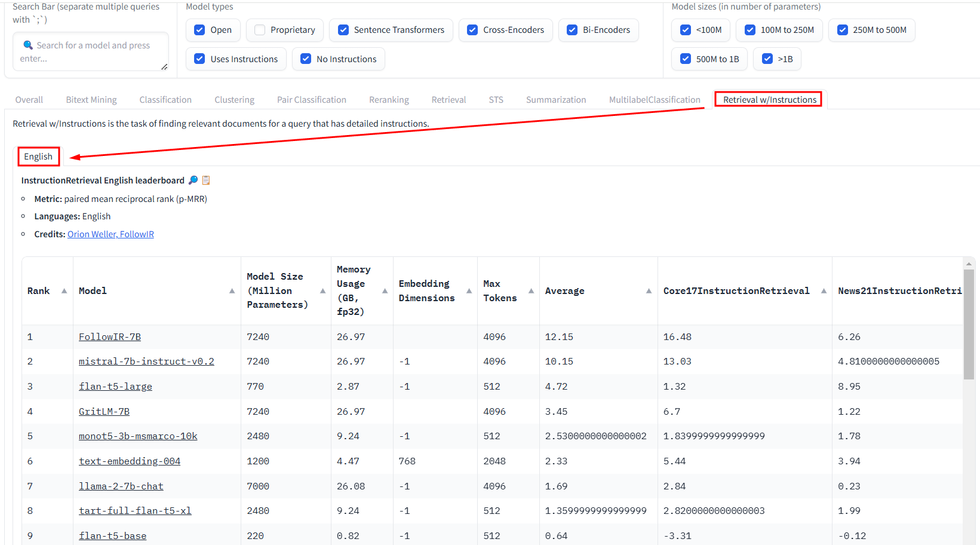The width and height of the screenshot is (980, 545).
Task: Sort by Model column arrow
Action: (x=232, y=291)
